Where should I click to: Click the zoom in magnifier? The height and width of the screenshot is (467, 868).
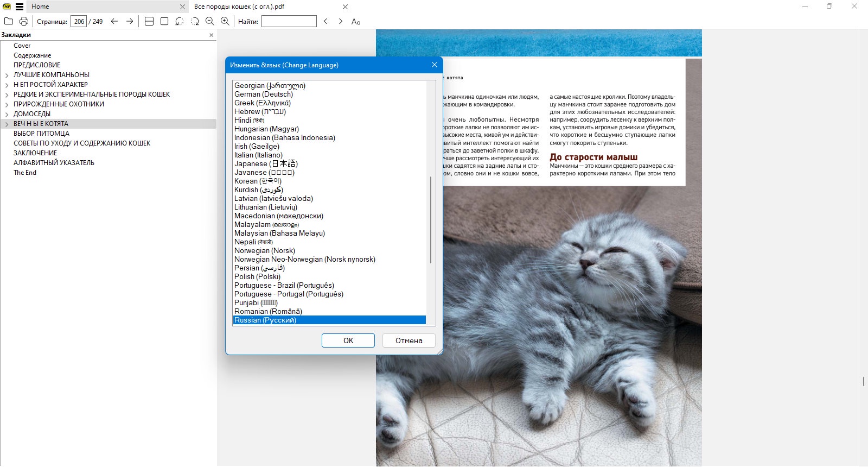point(225,21)
